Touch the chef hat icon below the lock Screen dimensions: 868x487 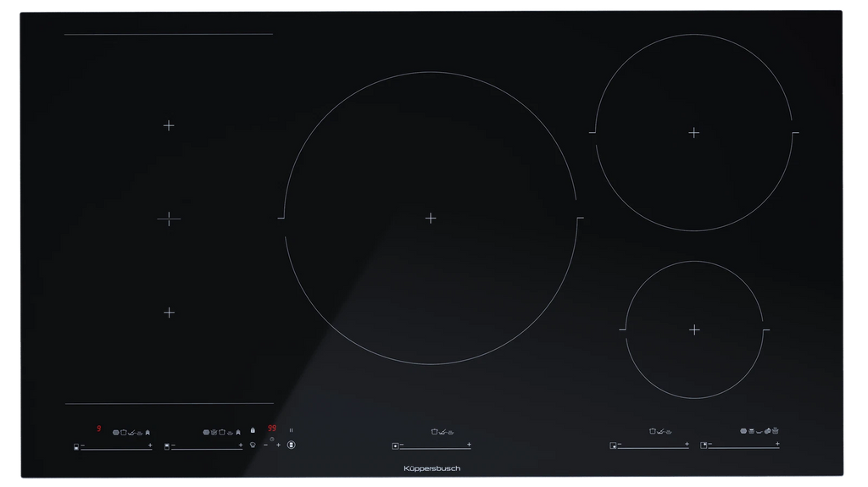(253, 445)
